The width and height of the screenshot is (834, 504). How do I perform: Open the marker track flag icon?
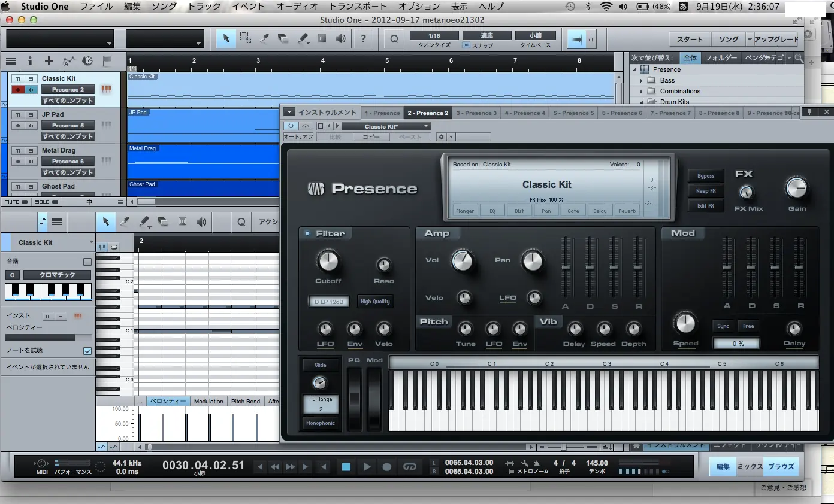coord(107,61)
